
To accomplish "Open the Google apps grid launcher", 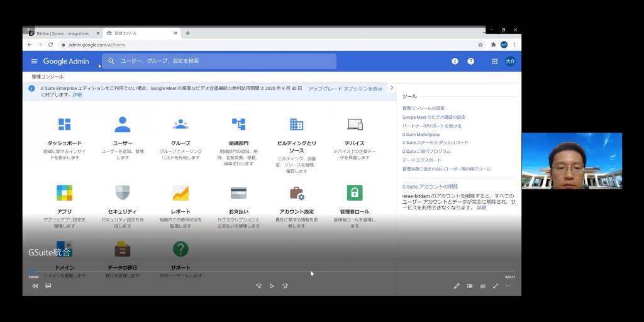I will click(x=495, y=61).
